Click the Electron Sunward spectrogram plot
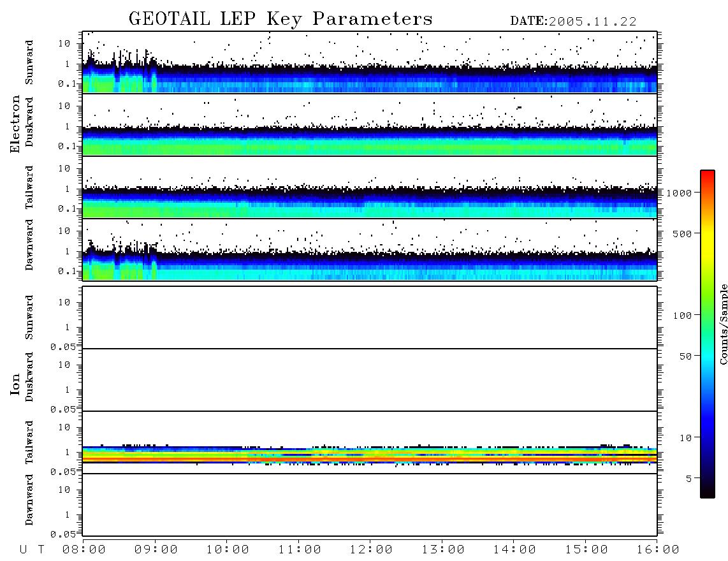728x561 pixels. pyautogui.click(x=370, y=62)
